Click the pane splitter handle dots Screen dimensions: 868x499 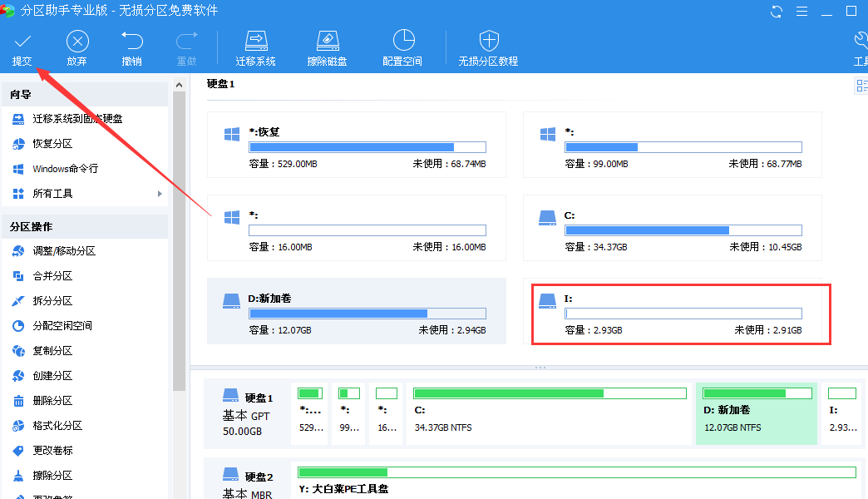[x=540, y=368]
